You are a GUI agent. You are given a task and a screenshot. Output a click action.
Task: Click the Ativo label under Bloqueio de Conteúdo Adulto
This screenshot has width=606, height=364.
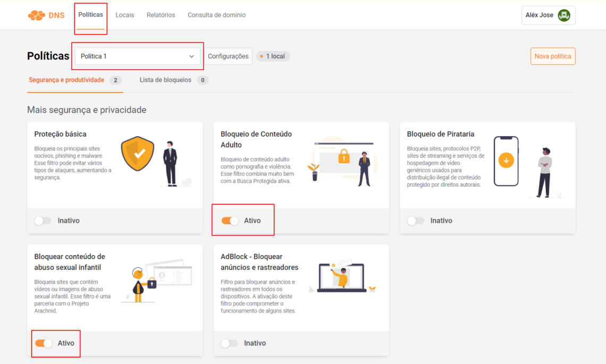click(x=252, y=221)
